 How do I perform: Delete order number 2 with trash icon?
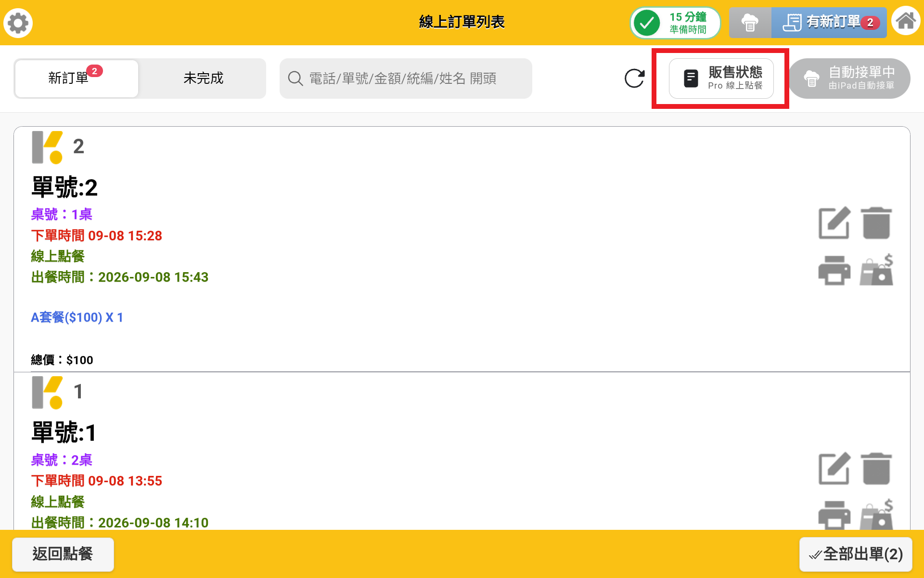[876, 223]
